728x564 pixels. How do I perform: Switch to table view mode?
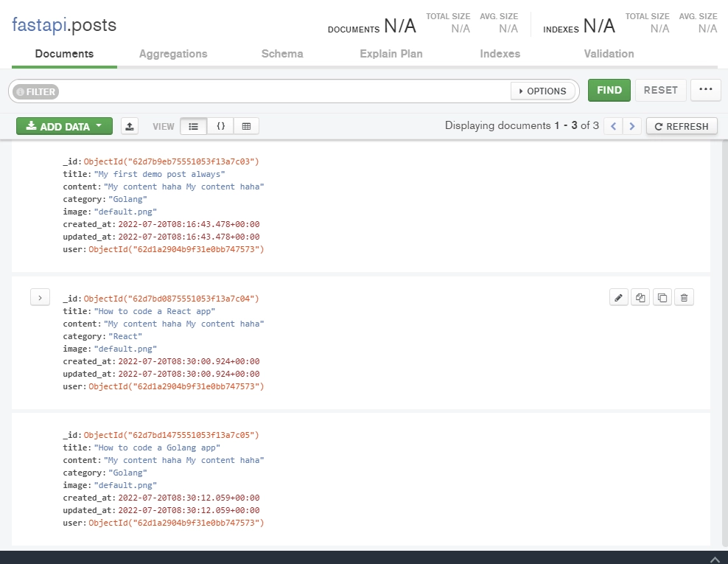tap(246, 125)
